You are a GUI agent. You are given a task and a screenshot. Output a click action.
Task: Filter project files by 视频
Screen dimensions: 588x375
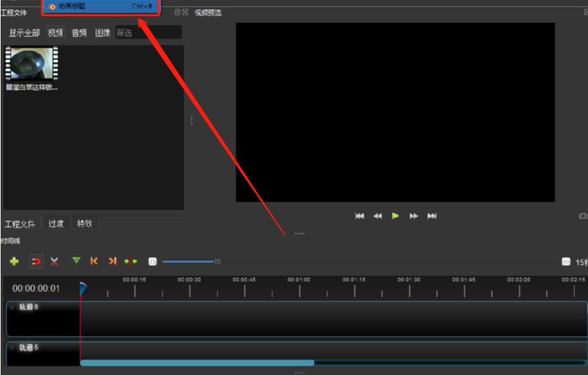pyautogui.click(x=55, y=33)
